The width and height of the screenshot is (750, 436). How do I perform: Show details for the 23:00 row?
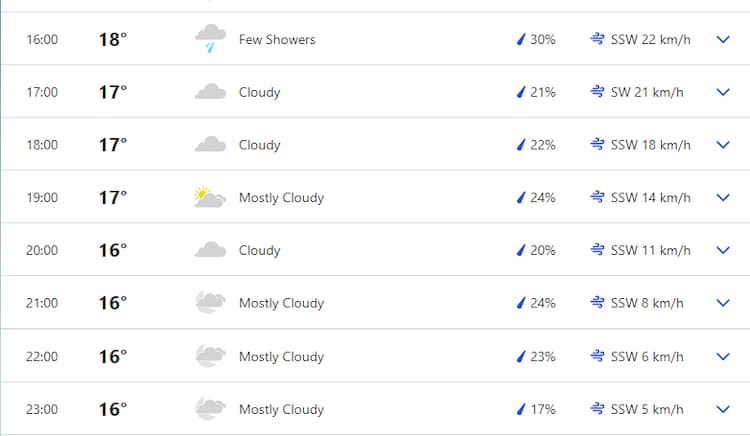point(724,409)
